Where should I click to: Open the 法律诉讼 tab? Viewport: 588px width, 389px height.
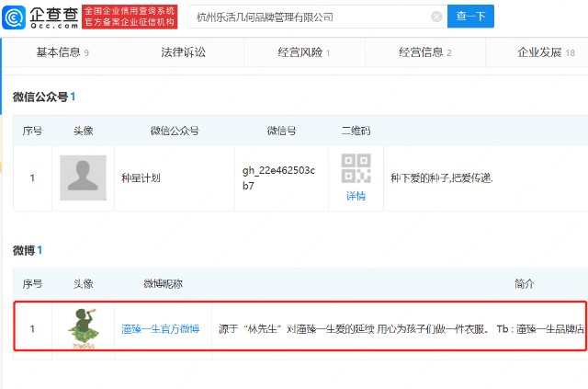click(x=183, y=52)
